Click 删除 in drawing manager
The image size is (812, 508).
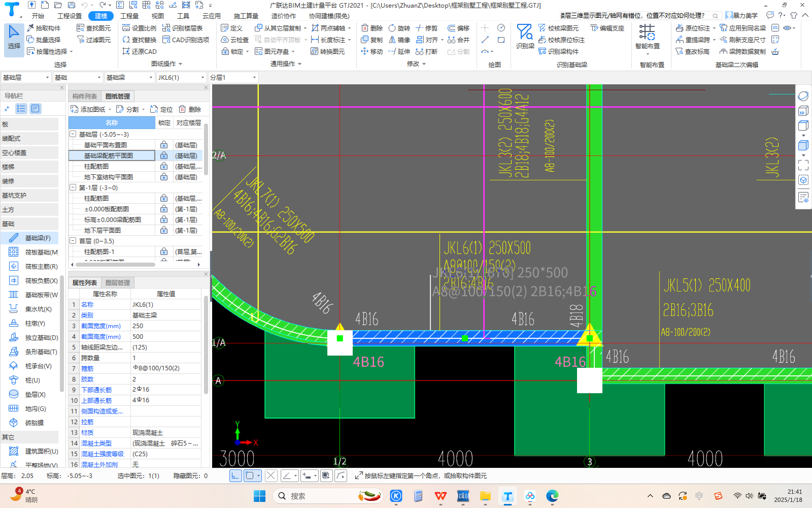click(x=190, y=109)
